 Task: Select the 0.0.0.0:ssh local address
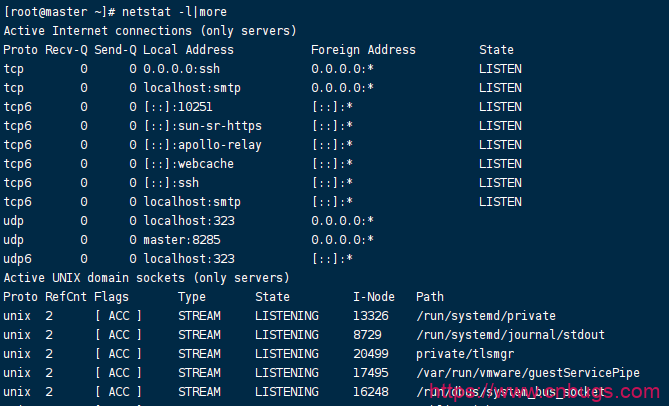[x=181, y=68]
